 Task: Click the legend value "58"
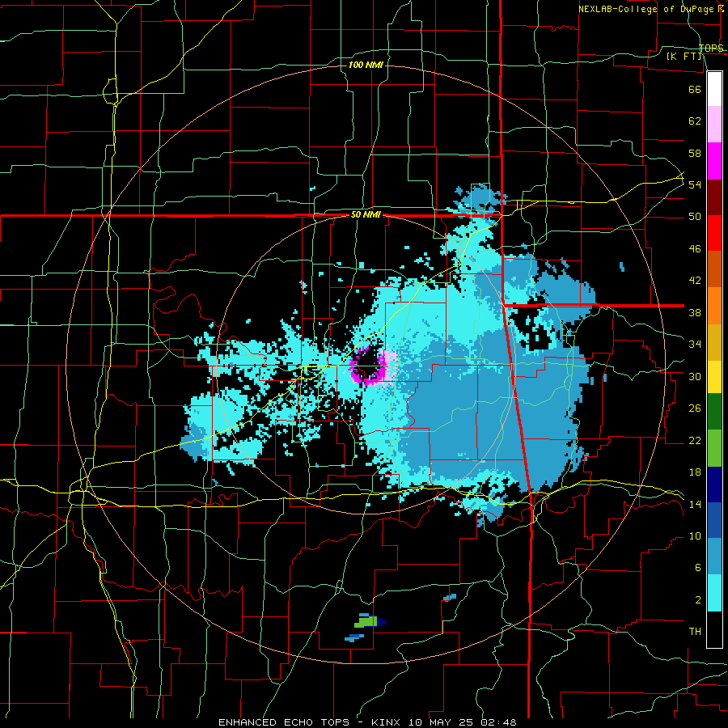[x=695, y=153]
